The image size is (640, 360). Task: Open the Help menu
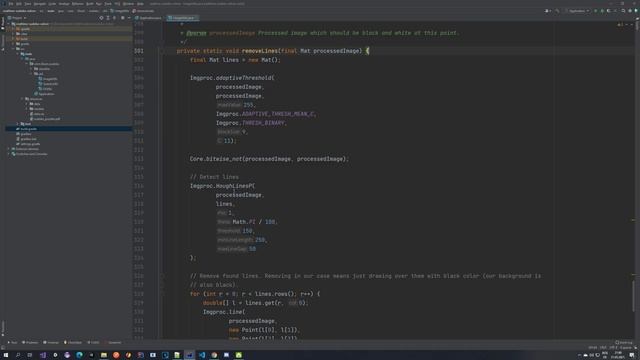pyautogui.click(x=140, y=4)
